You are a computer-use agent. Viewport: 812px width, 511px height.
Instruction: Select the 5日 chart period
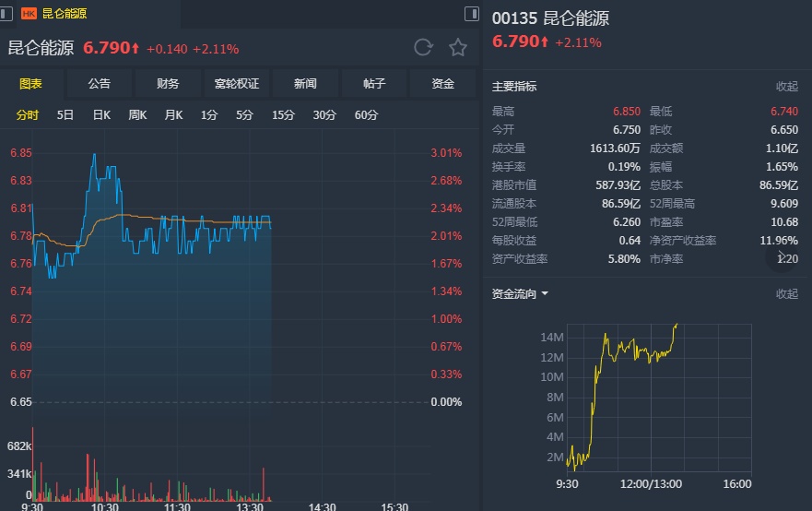pos(65,115)
